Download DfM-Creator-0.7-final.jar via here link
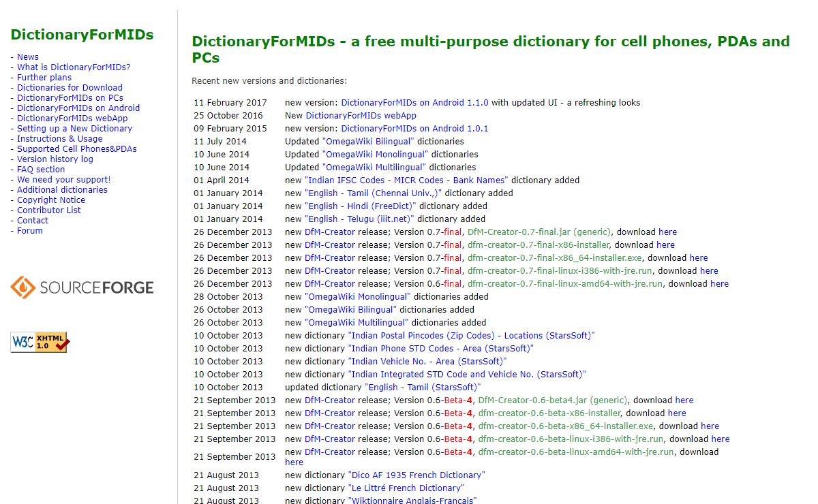This screenshot has height=504, width=818. 668,232
